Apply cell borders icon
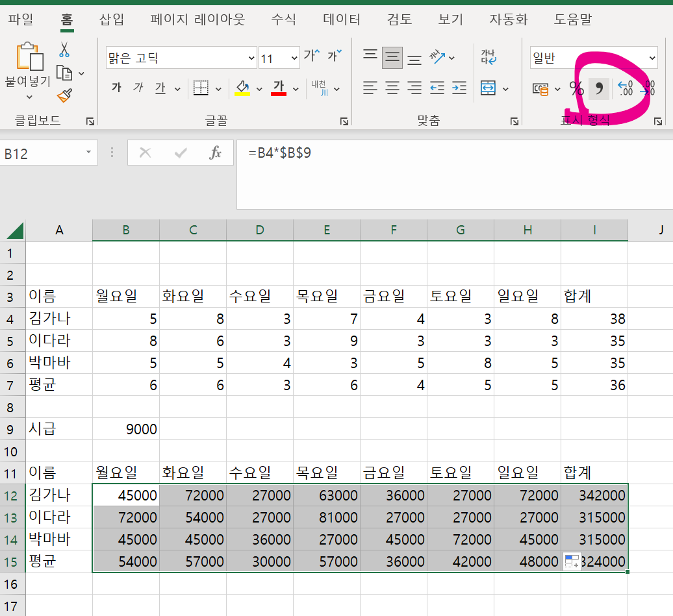Image resolution: width=673 pixels, height=616 pixels. pos(201,88)
